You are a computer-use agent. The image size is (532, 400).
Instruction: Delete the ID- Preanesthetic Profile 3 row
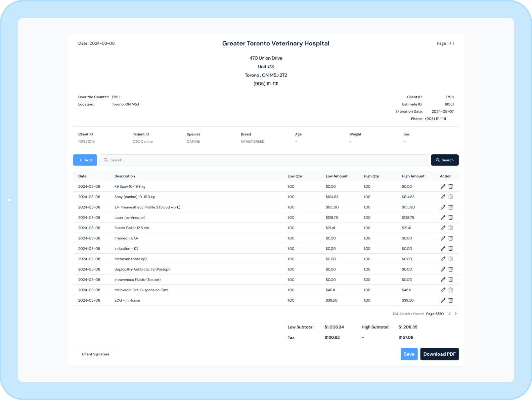tap(450, 207)
